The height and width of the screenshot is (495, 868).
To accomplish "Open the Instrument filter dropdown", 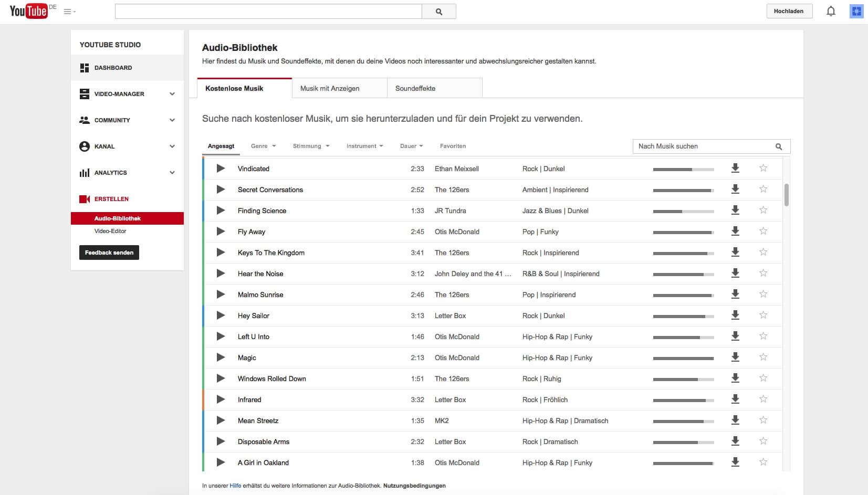I will click(364, 146).
